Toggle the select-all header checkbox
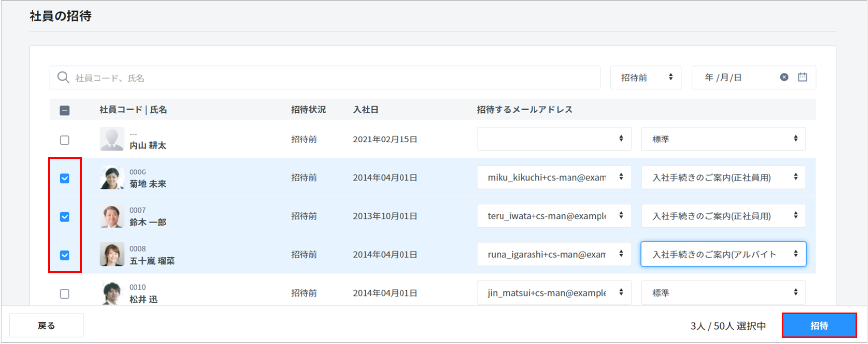Screen dimensions: 868x344 65,110
